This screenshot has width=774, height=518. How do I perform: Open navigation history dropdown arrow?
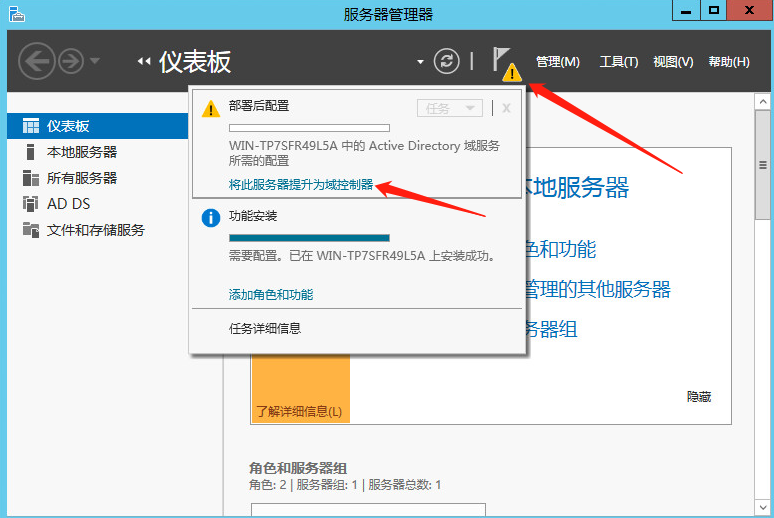point(95,61)
